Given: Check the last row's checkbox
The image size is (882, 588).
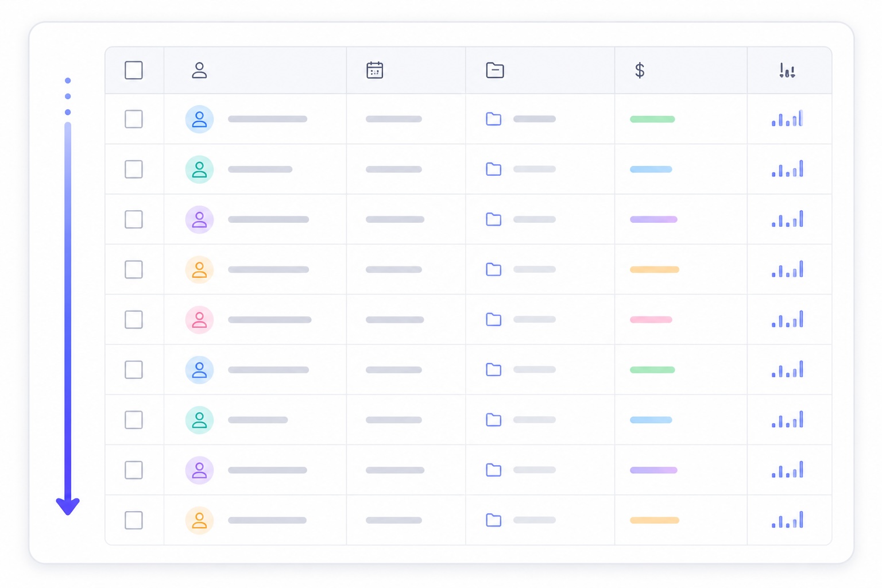Looking at the screenshot, I should tap(134, 520).
